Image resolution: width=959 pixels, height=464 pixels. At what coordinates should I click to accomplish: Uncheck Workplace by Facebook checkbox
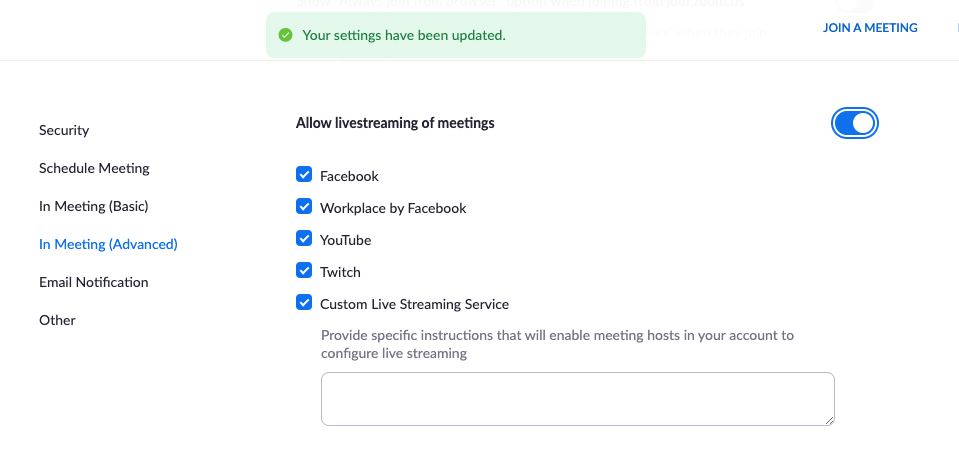304,206
